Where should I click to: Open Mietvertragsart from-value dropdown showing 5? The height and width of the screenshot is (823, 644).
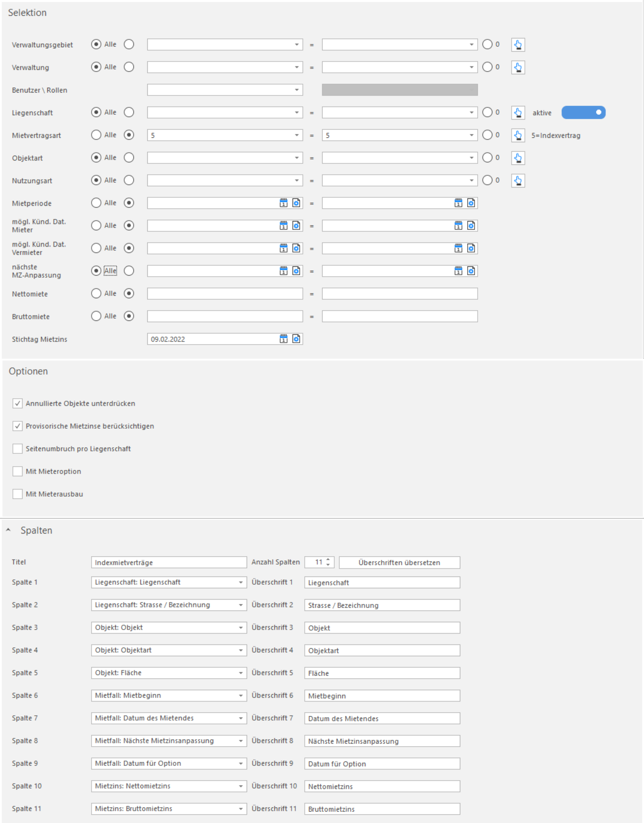click(225, 135)
